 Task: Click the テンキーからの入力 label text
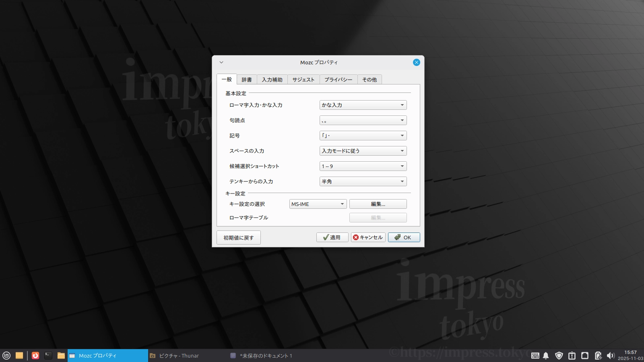[x=251, y=181]
